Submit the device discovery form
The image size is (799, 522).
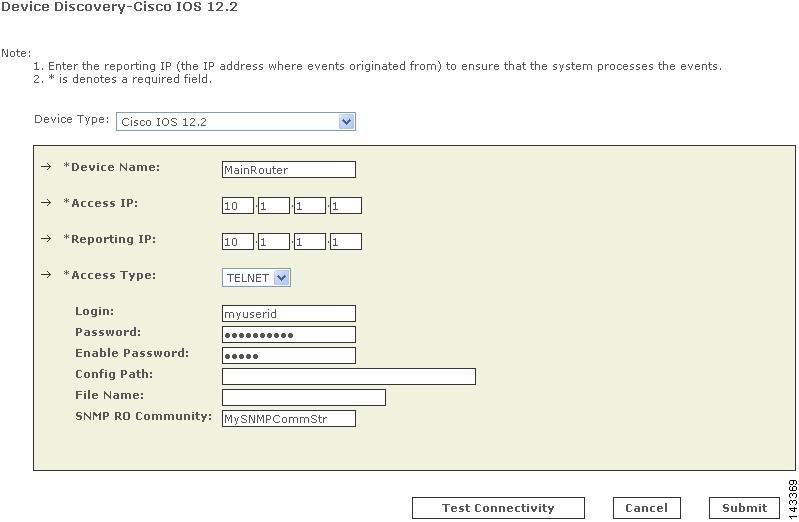pyautogui.click(x=744, y=508)
